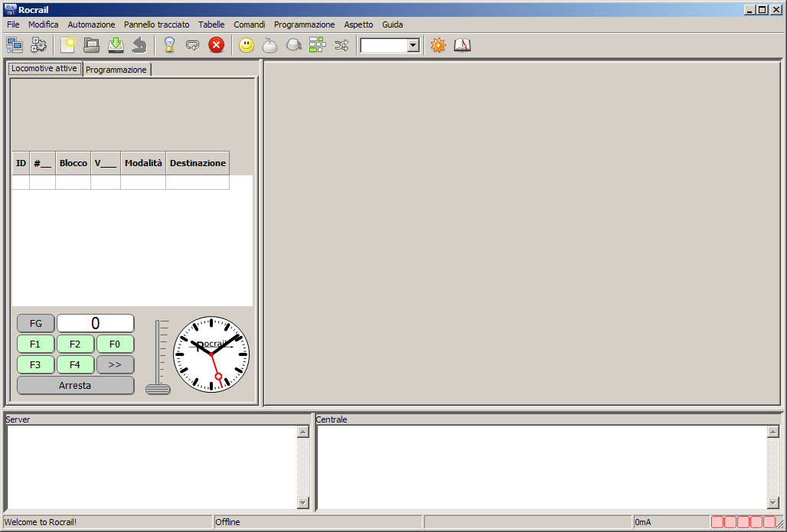The height and width of the screenshot is (532, 787).
Task: Open the book manual icon
Action: (462, 45)
